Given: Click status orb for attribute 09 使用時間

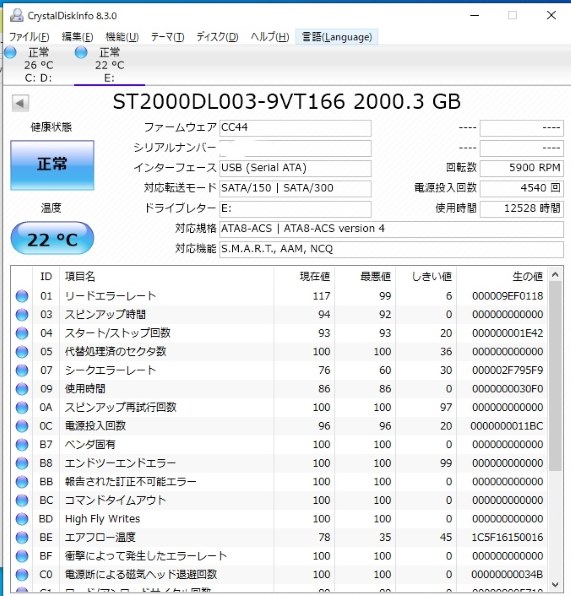Looking at the screenshot, I should pyautogui.click(x=22, y=389).
